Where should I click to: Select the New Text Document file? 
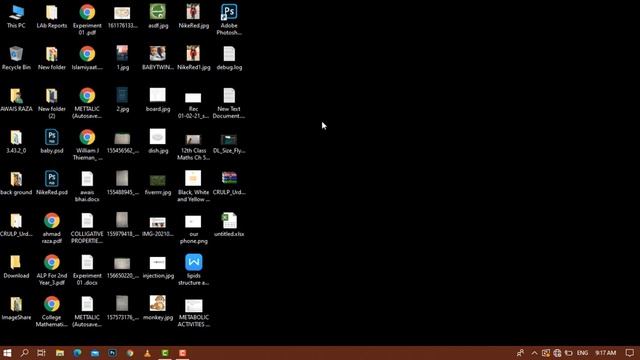pyautogui.click(x=229, y=103)
